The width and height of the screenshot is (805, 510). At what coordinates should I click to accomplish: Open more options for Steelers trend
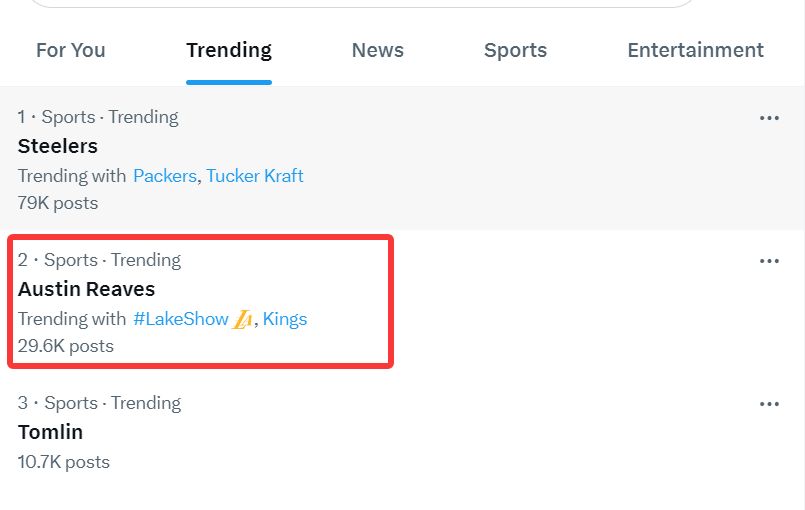768,118
